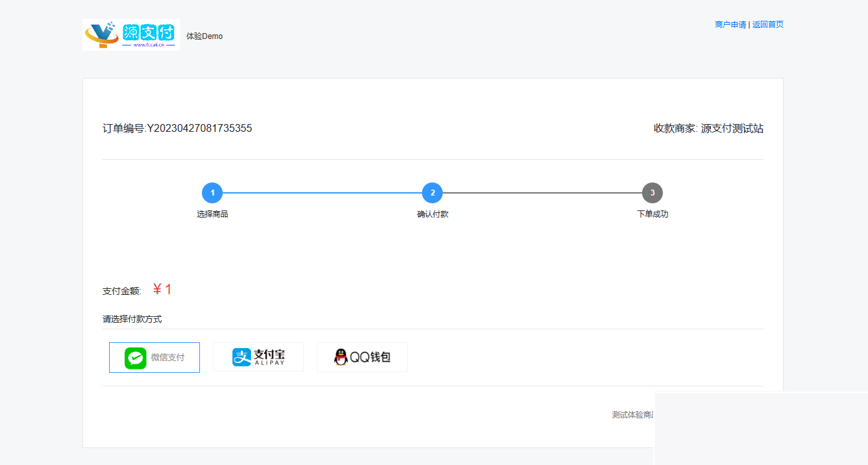
Task: Open the 商户申请 link
Action: [730, 25]
